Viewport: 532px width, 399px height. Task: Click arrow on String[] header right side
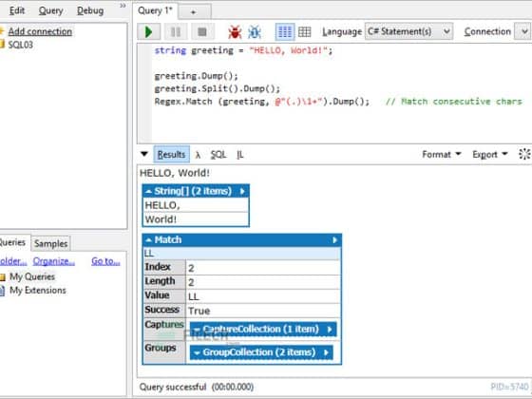coord(242,191)
